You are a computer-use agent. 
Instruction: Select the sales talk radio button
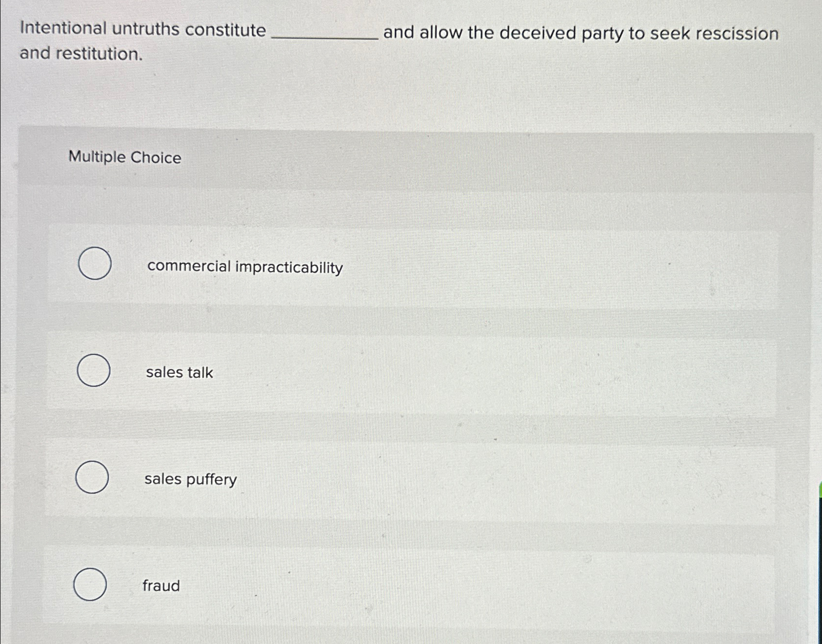click(x=94, y=372)
